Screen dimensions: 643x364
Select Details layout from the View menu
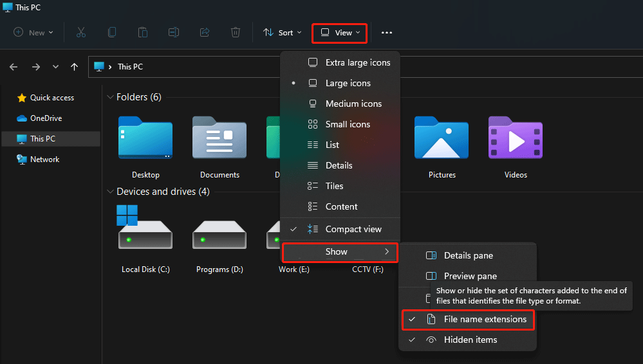click(x=339, y=165)
